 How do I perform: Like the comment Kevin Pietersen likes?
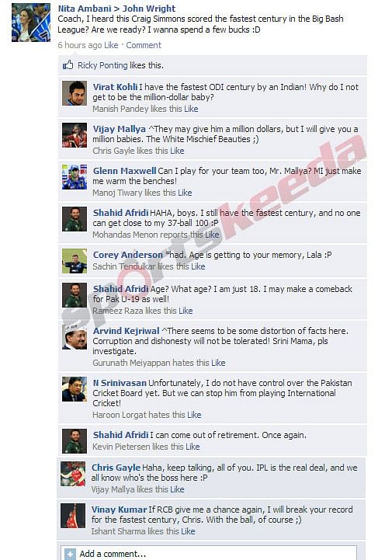pos(193,447)
